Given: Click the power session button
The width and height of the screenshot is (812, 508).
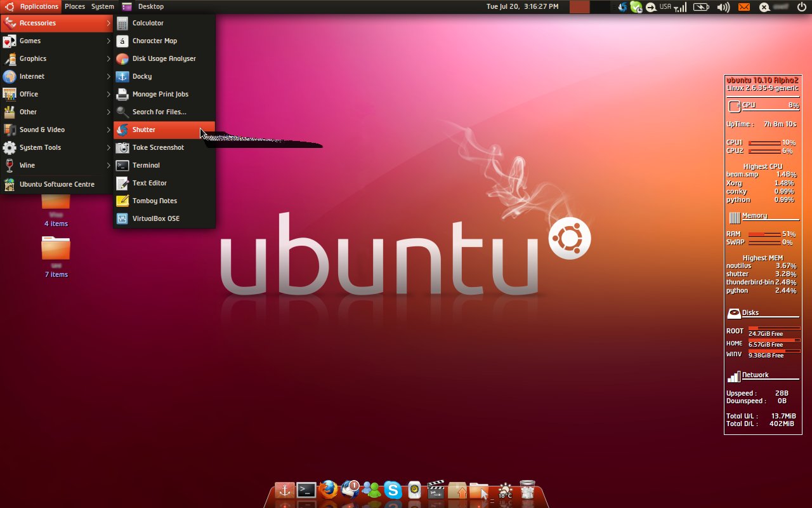Looking at the screenshot, I should click(x=801, y=7).
